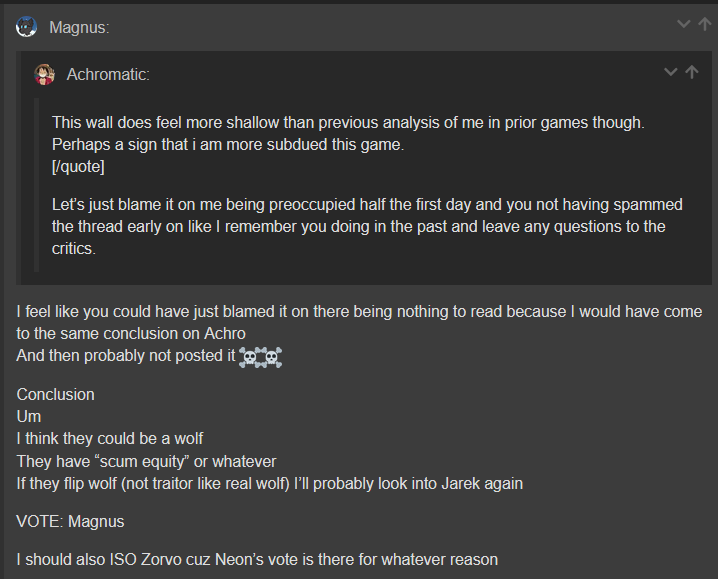Click the "scum equity" sentence

[147, 461]
